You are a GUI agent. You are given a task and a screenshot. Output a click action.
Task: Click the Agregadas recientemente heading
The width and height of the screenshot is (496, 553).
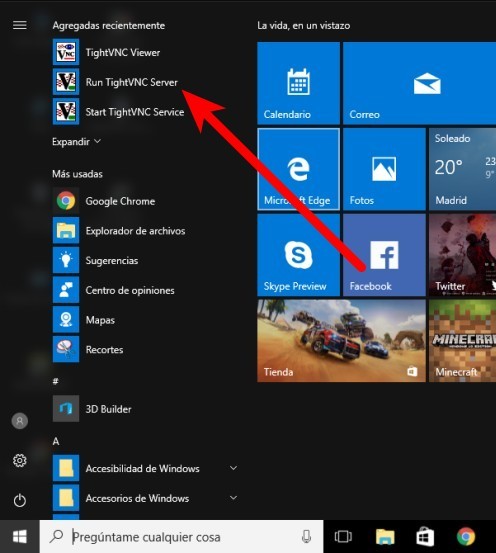tap(109, 25)
